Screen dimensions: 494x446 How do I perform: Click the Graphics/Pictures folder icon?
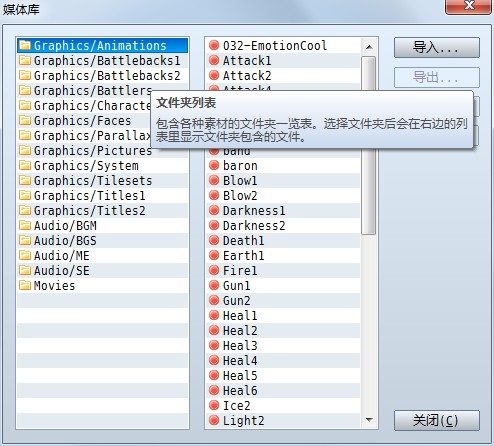(x=25, y=150)
